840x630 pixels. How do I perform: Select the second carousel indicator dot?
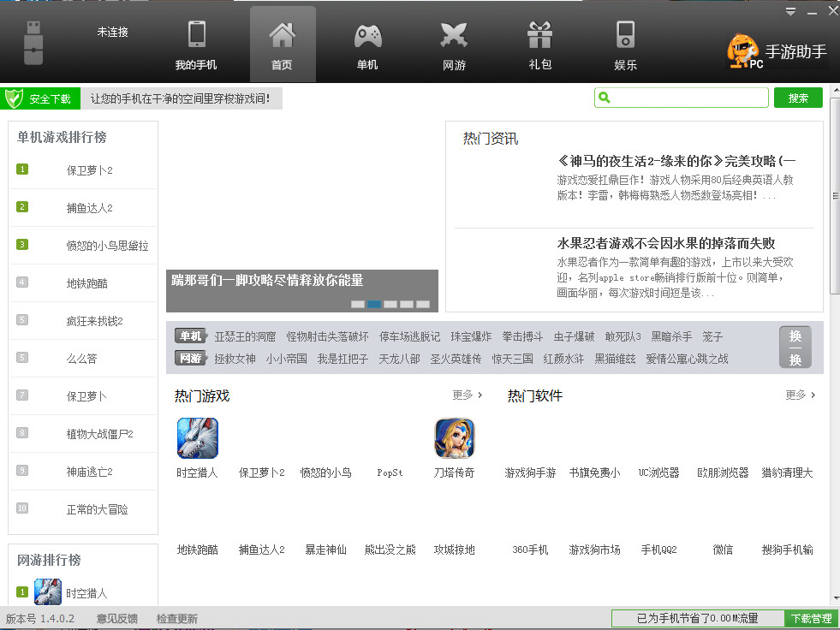(372, 304)
